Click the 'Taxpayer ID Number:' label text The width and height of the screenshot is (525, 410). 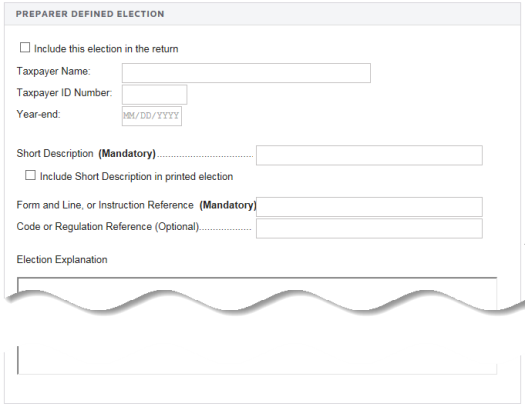click(x=64, y=93)
